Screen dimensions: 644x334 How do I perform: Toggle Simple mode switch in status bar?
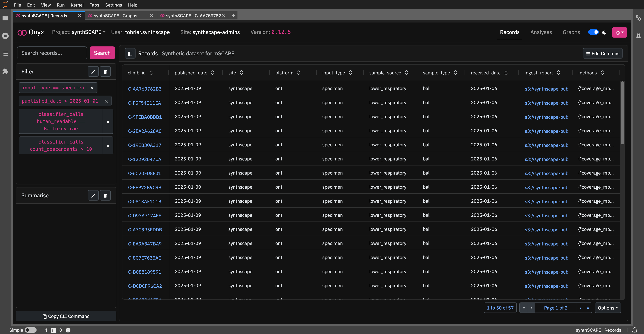pyautogui.click(x=31, y=330)
